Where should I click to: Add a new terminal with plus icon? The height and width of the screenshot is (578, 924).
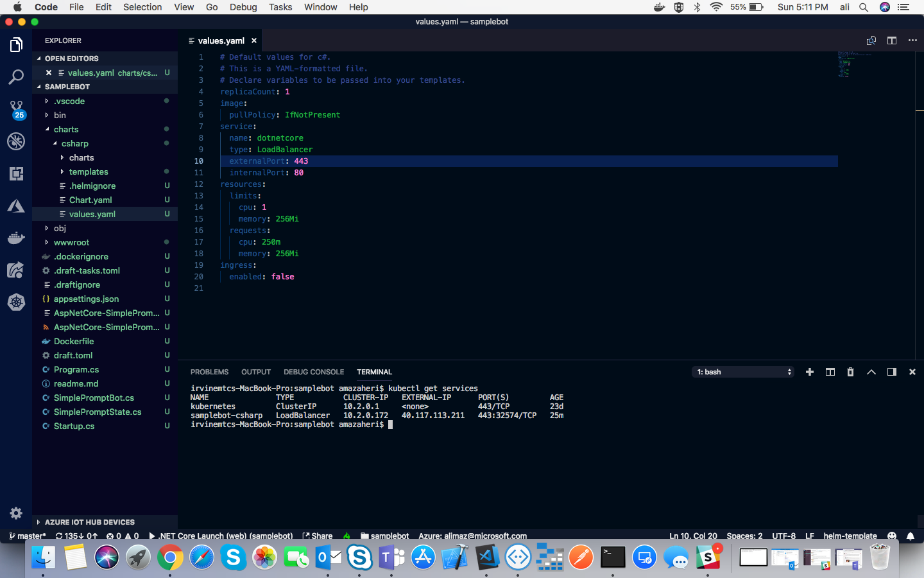810,372
